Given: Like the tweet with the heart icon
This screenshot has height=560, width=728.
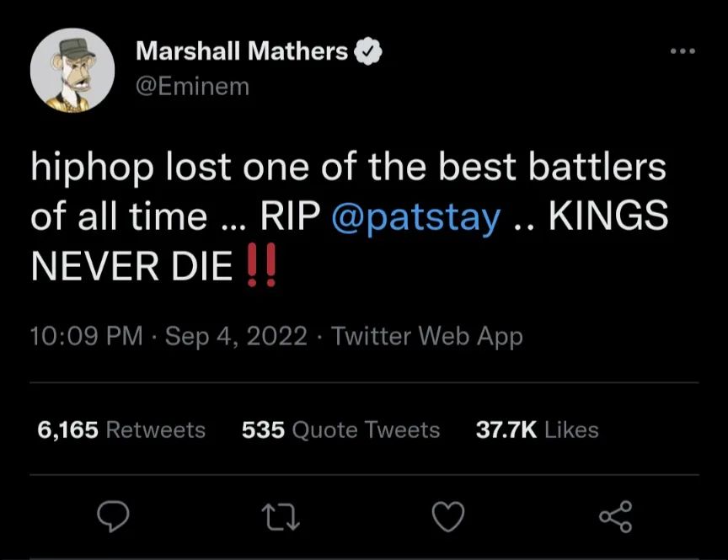Looking at the screenshot, I should 448,516.
